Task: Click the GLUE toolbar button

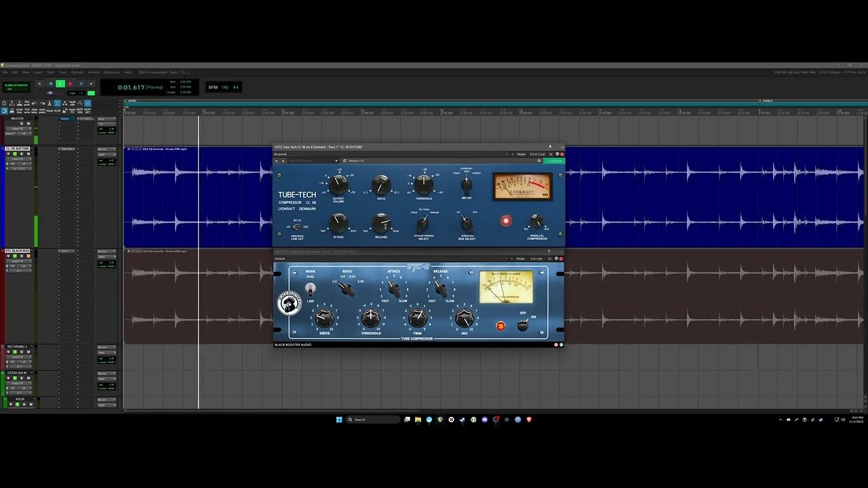Action: point(57,111)
